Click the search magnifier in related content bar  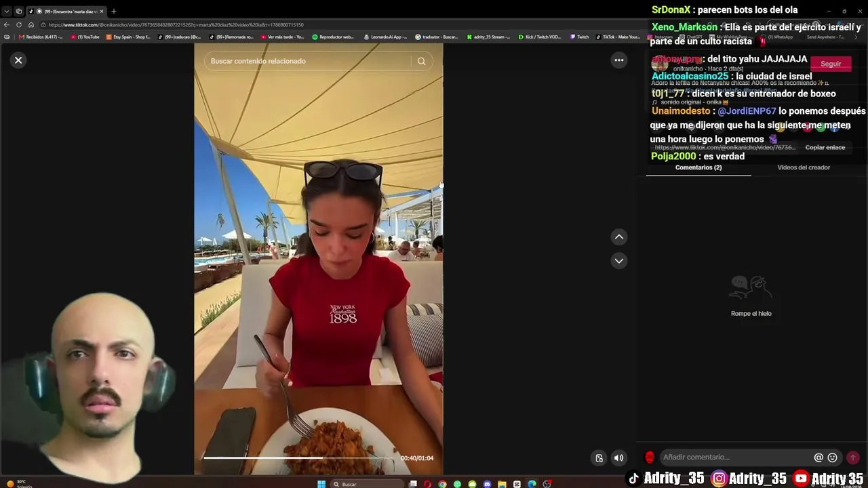(x=421, y=61)
